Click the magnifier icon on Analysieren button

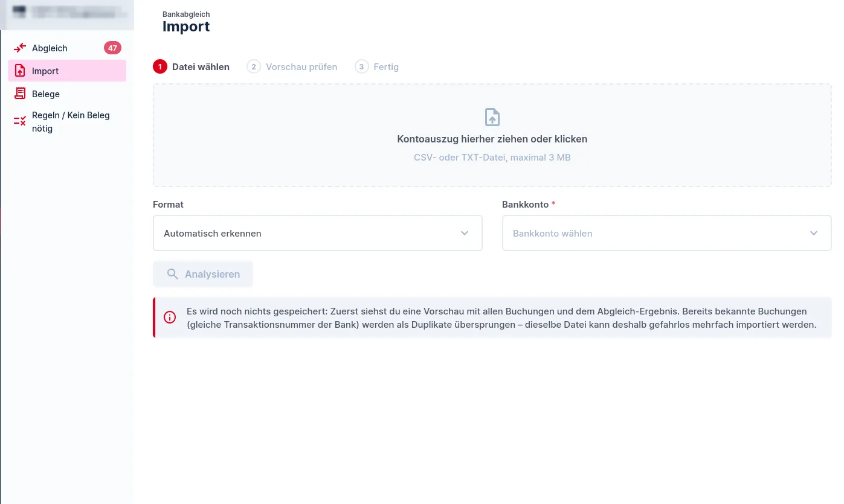[172, 274]
